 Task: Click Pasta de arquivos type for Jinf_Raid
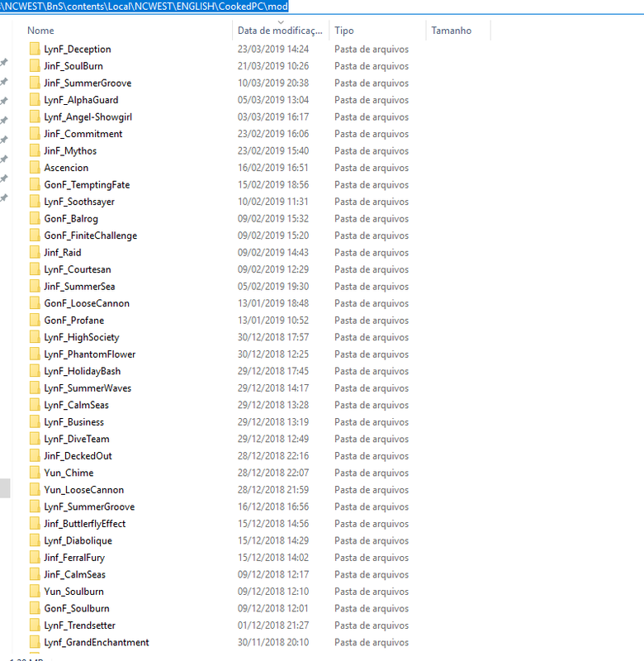[x=372, y=252]
